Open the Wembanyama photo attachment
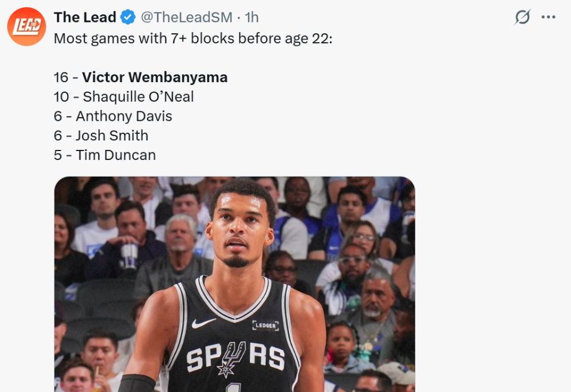The width and height of the screenshot is (571, 392). [234, 284]
